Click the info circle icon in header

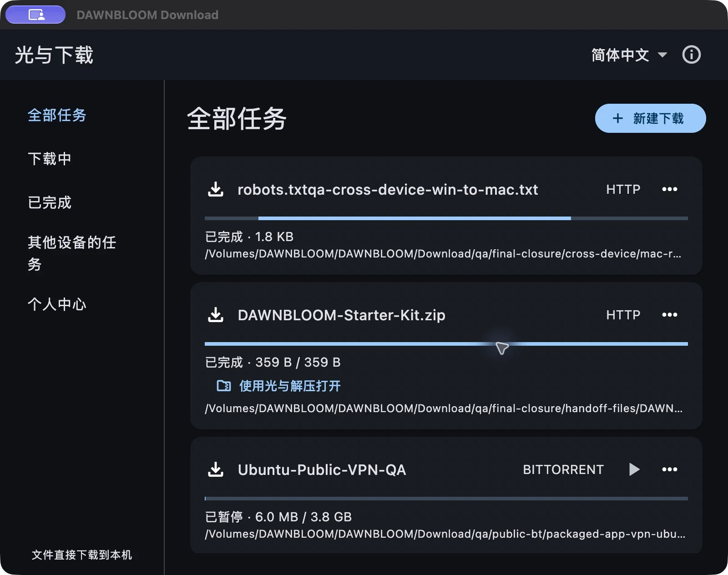click(x=691, y=55)
